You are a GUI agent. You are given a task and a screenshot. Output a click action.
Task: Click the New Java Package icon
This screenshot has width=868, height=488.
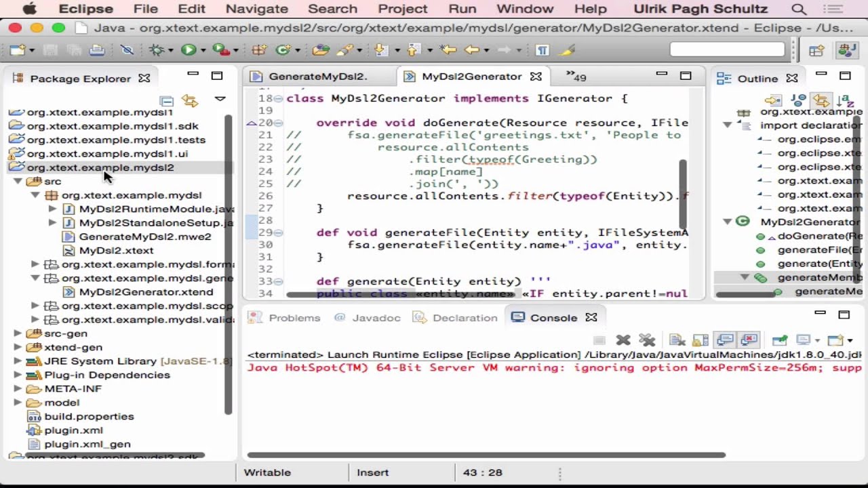click(x=259, y=50)
